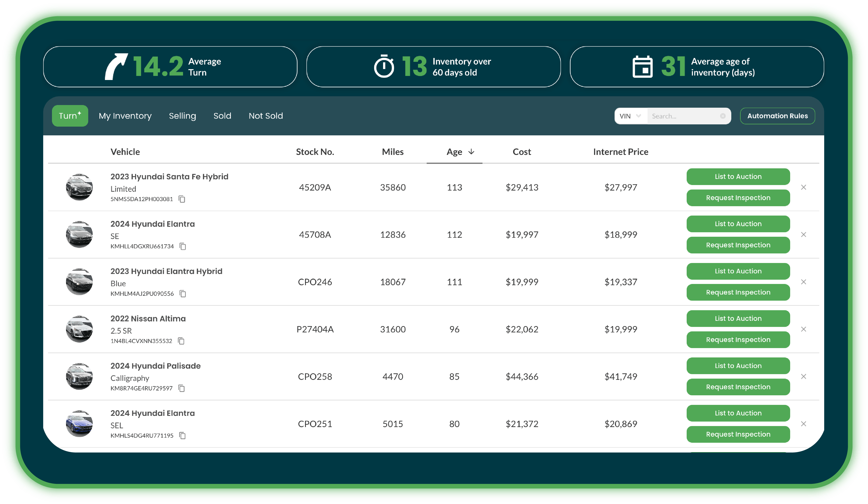Viewport: 868px width, 504px height.
Task: Open the Not Sold tab
Action: click(x=265, y=116)
